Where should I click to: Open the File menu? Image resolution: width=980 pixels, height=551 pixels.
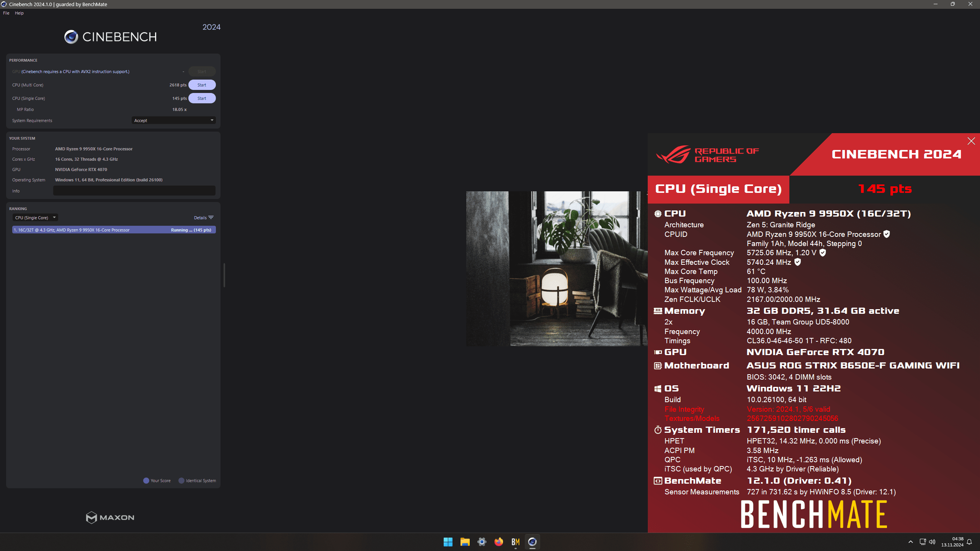6,13
